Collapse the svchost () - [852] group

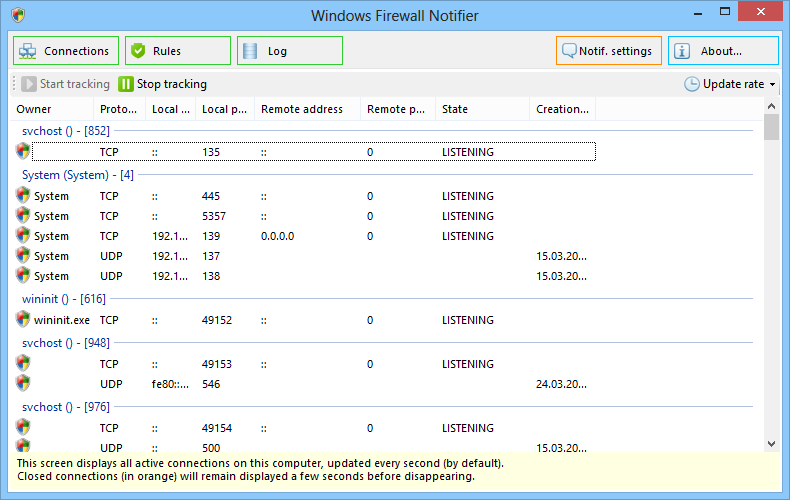pos(65,131)
